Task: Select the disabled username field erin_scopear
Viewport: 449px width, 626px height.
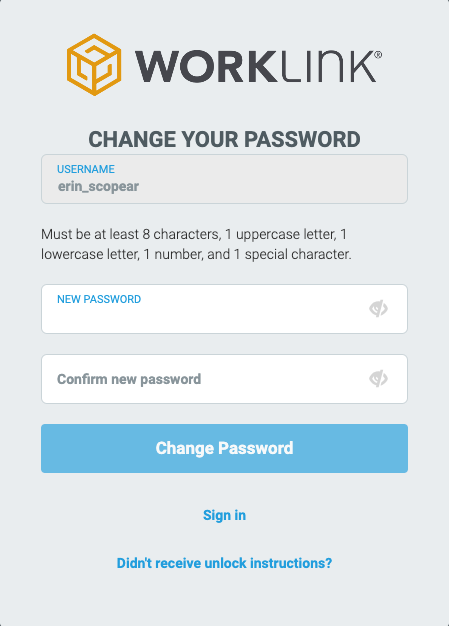Action: [224, 179]
